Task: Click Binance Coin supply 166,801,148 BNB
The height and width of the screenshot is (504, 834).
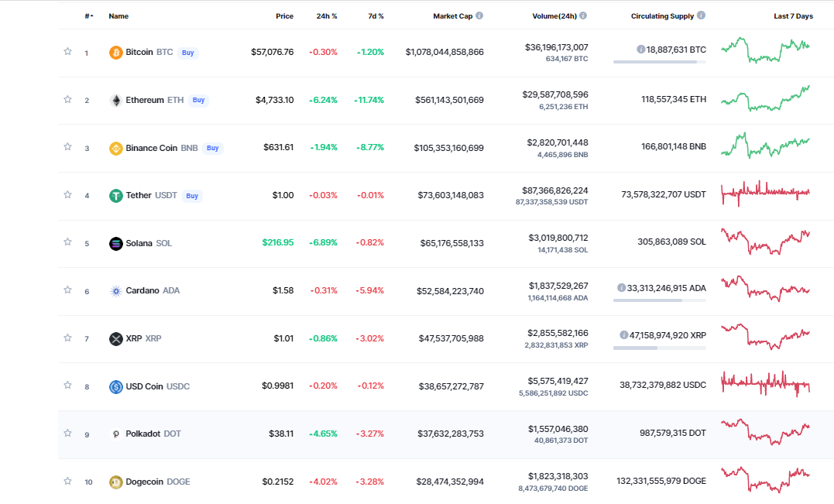Action: click(674, 146)
